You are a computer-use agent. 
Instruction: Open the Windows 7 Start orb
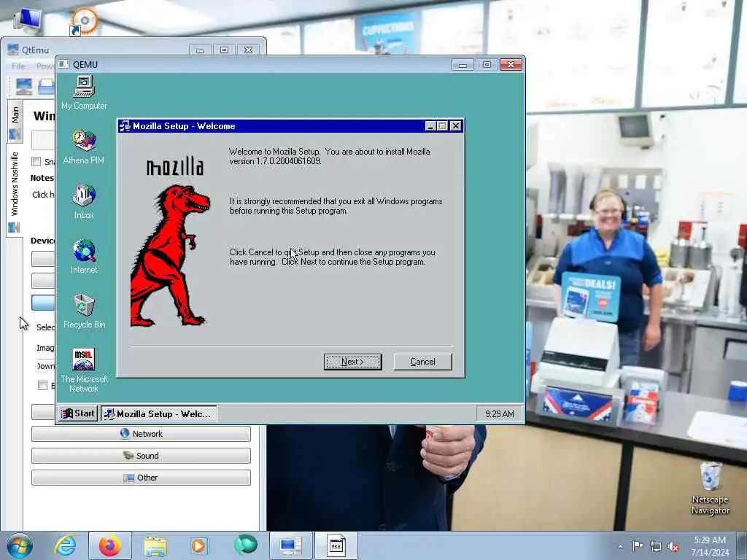[20, 545]
